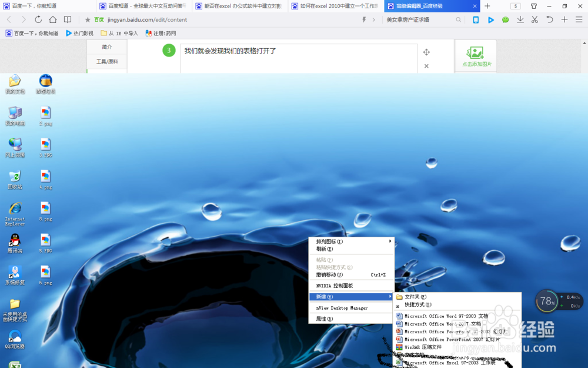Select the 8.png file on the desktop
This screenshot has width=588, height=368.
click(45, 211)
